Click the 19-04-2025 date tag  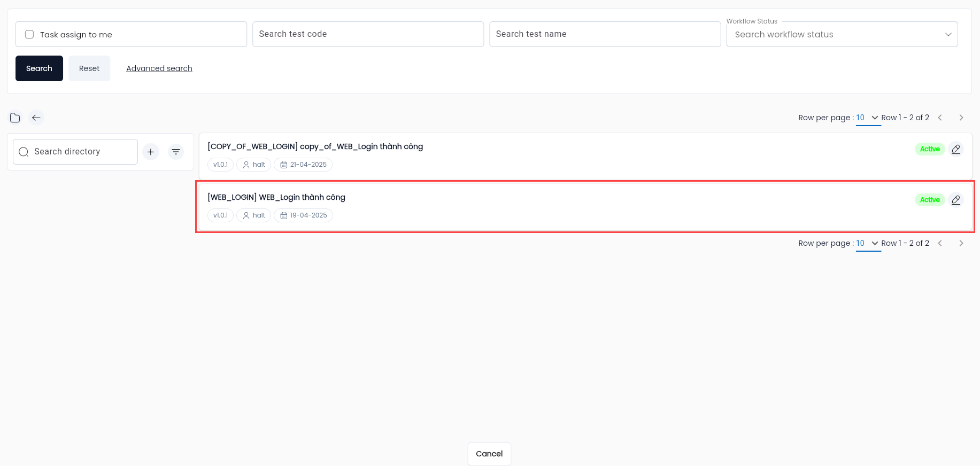tap(303, 215)
